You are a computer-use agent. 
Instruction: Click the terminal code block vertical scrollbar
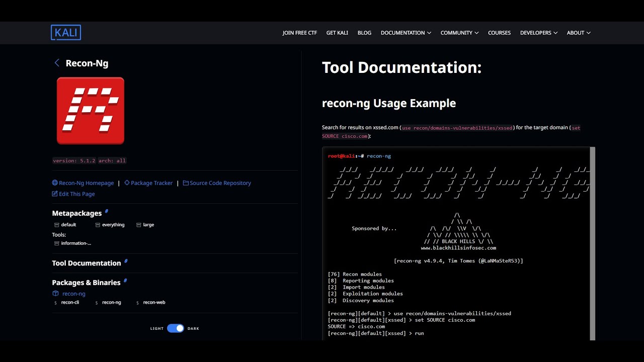(593, 243)
